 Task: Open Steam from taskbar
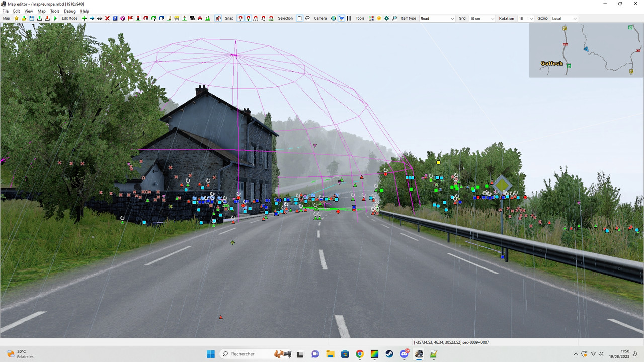point(389,354)
